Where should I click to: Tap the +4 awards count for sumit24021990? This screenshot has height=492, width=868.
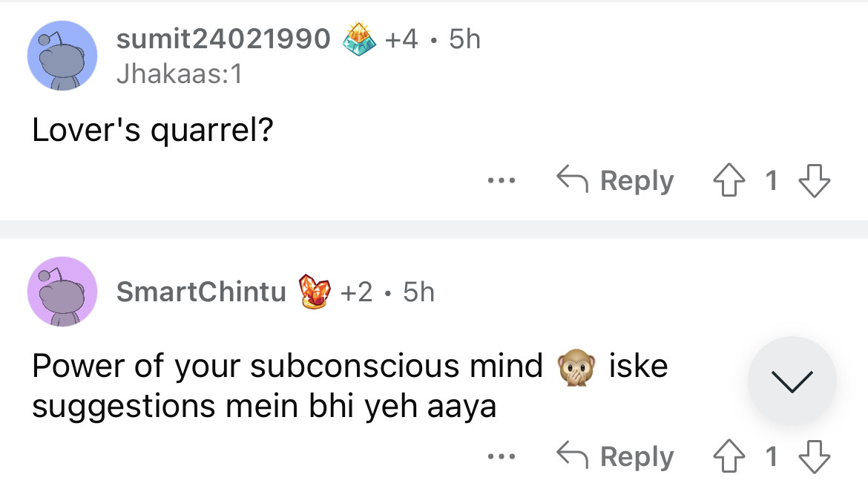(x=401, y=39)
